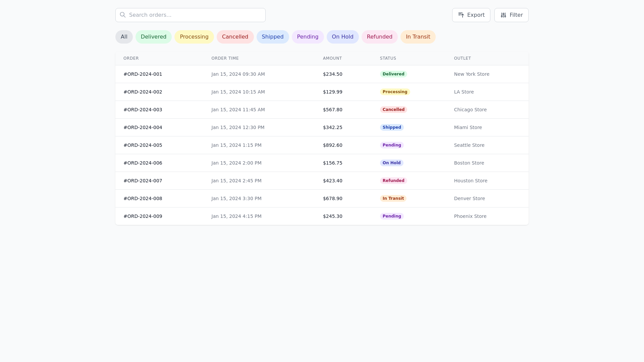The width and height of the screenshot is (644, 362).
Task: Filter by On Hold chip
Action: click(x=343, y=37)
